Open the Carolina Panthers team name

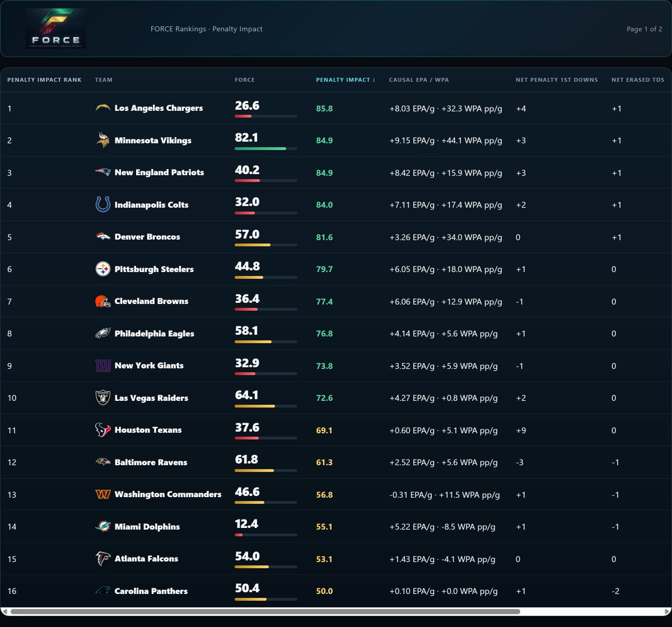[151, 591]
